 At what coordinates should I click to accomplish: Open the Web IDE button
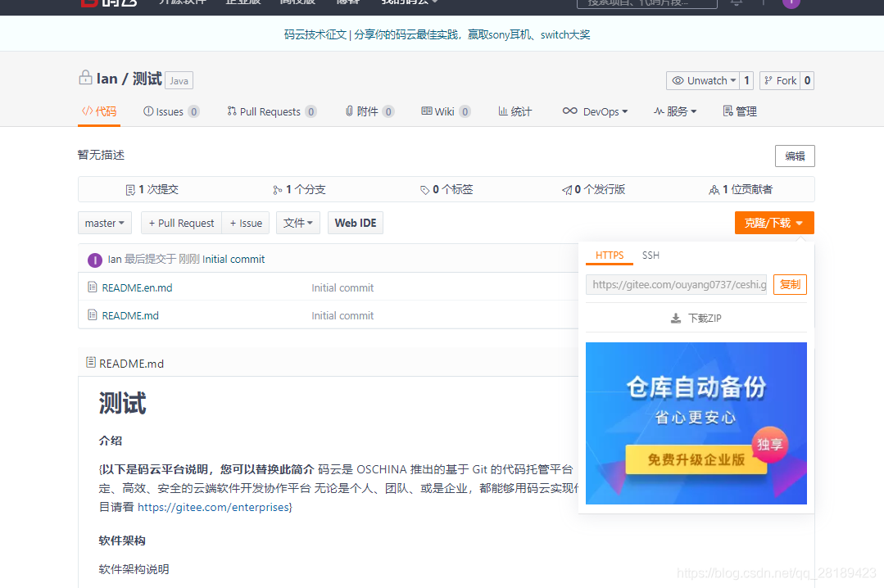356,224
